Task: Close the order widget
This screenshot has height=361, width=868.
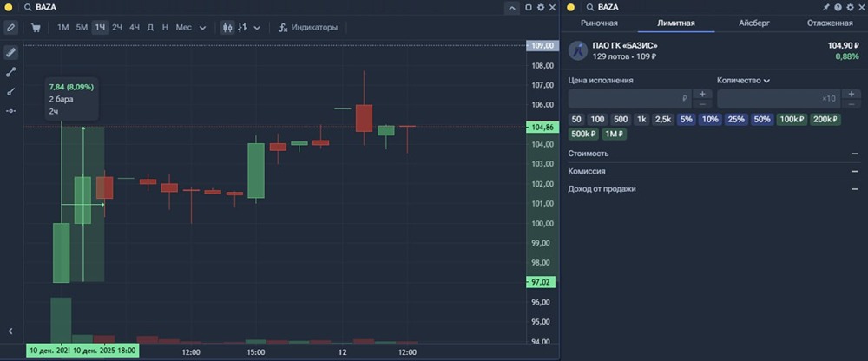Action: click(x=861, y=7)
